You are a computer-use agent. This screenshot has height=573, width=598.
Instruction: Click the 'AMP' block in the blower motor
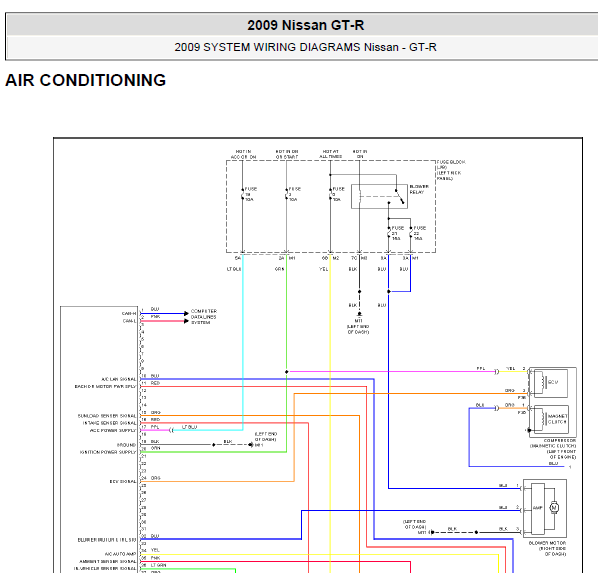pyautogui.click(x=538, y=508)
